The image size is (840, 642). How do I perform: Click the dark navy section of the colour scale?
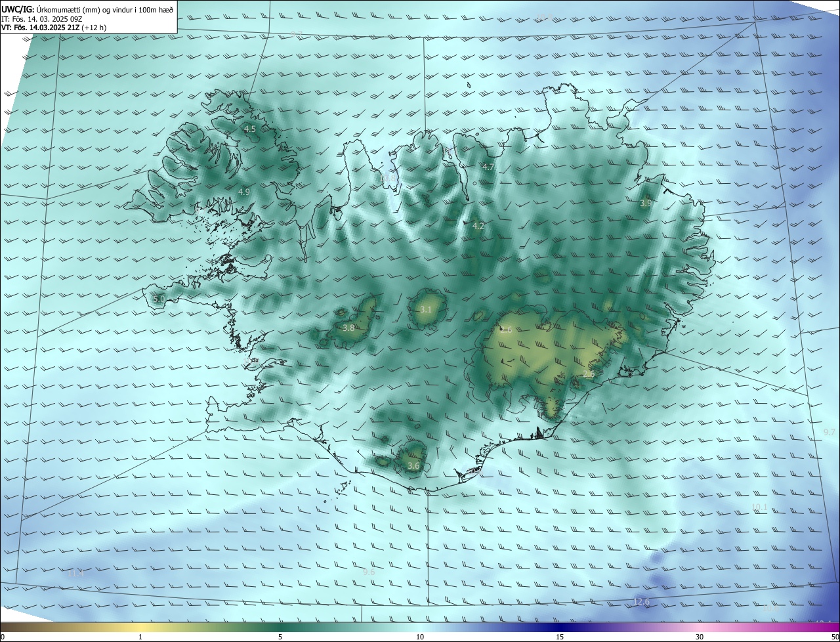pos(560,627)
